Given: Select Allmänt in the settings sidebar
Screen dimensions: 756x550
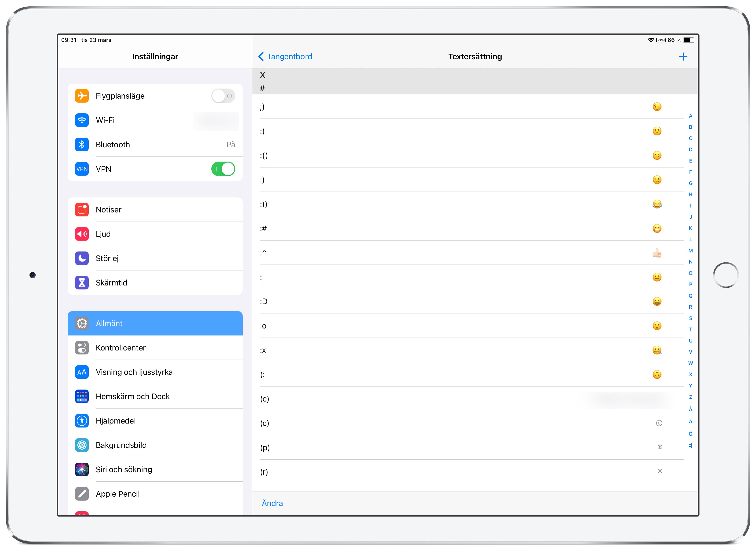Looking at the screenshot, I should tap(155, 323).
